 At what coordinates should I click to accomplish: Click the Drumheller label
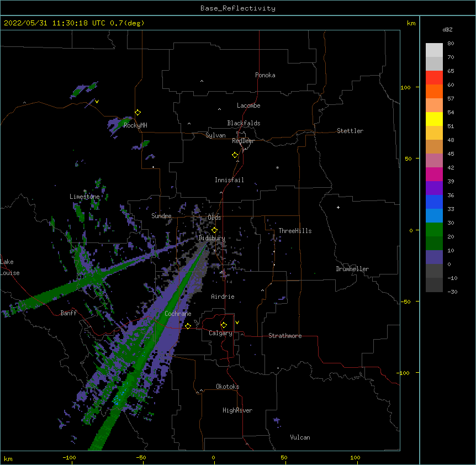352,269
